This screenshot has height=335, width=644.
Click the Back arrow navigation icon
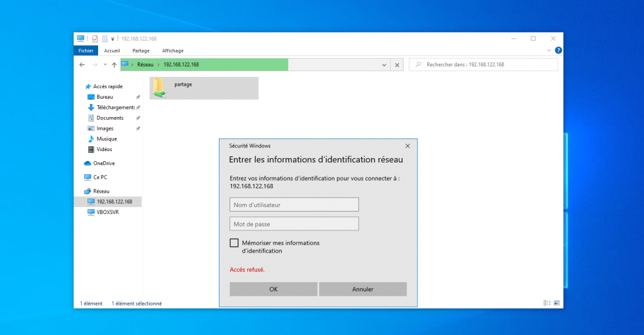point(82,65)
